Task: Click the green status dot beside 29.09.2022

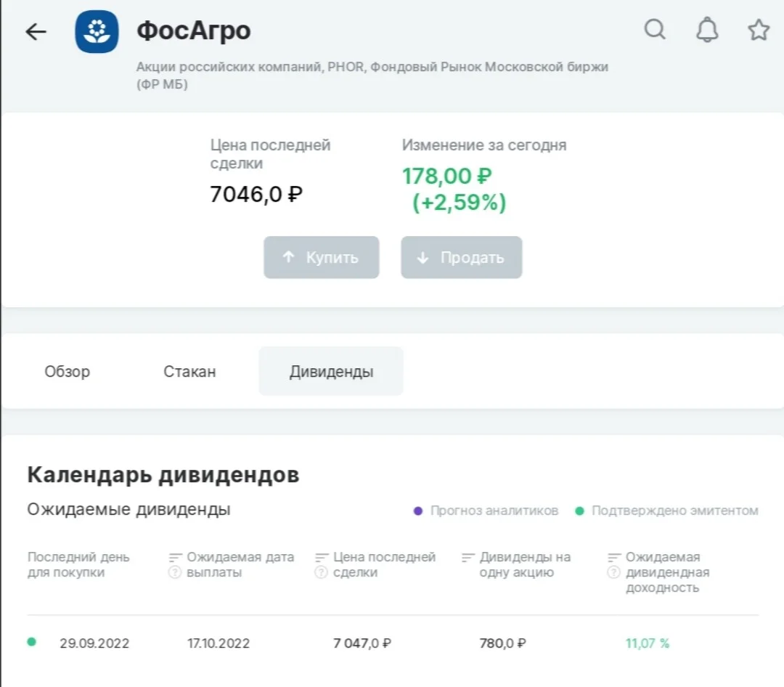Action: point(31,642)
